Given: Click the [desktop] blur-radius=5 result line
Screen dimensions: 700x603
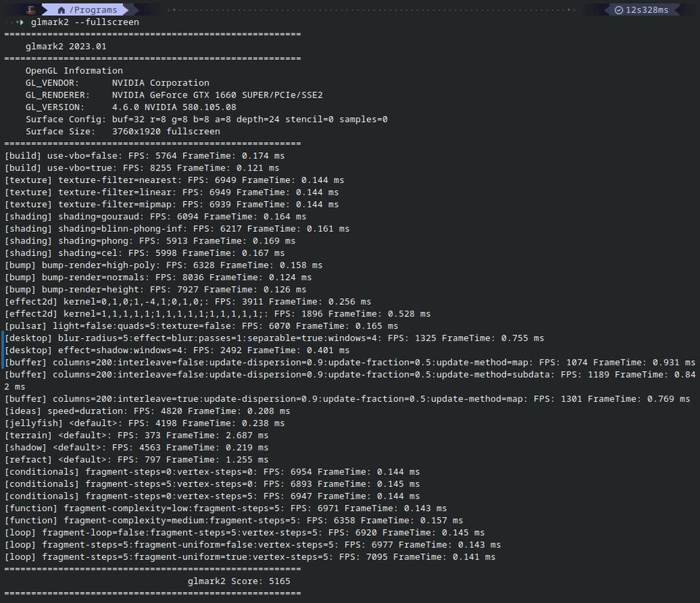Looking at the screenshot, I should click(275, 338).
